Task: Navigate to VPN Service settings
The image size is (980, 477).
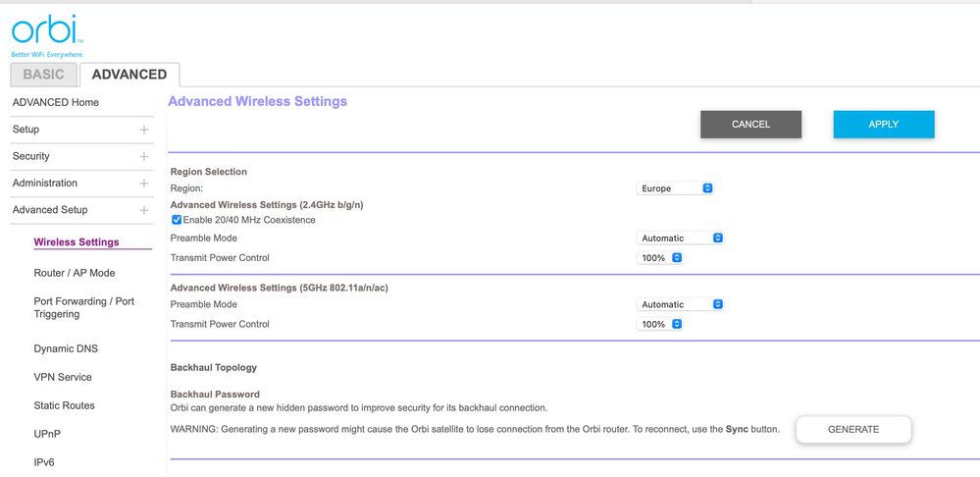Action: point(63,377)
